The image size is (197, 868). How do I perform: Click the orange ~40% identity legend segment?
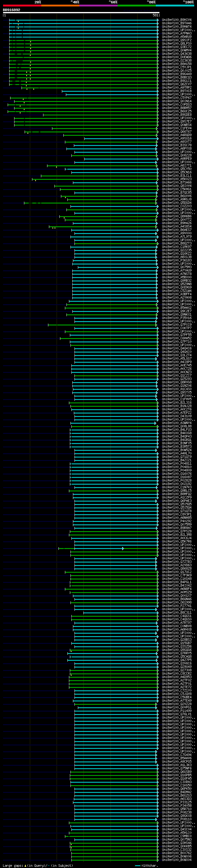(x=60, y=6)
